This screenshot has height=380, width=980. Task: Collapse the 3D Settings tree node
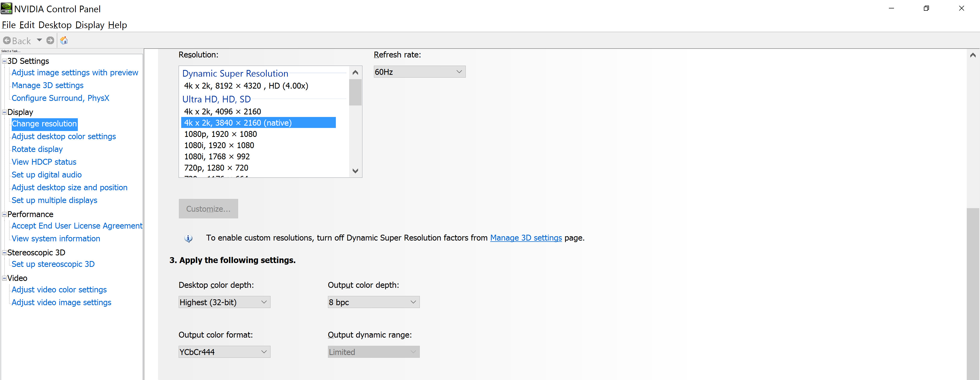pyautogui.click(x=5, y=61)
